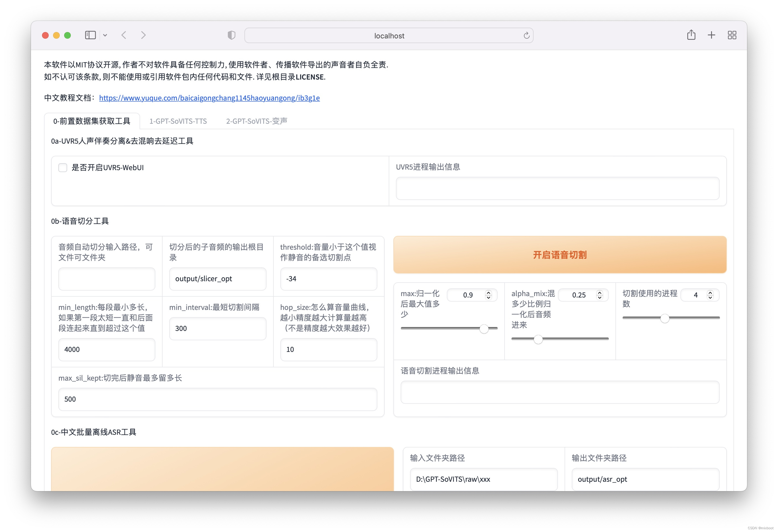Open the privacy shield icon
Image resolution: width=778 pixels, height=532 pixels.
(231, 35)
